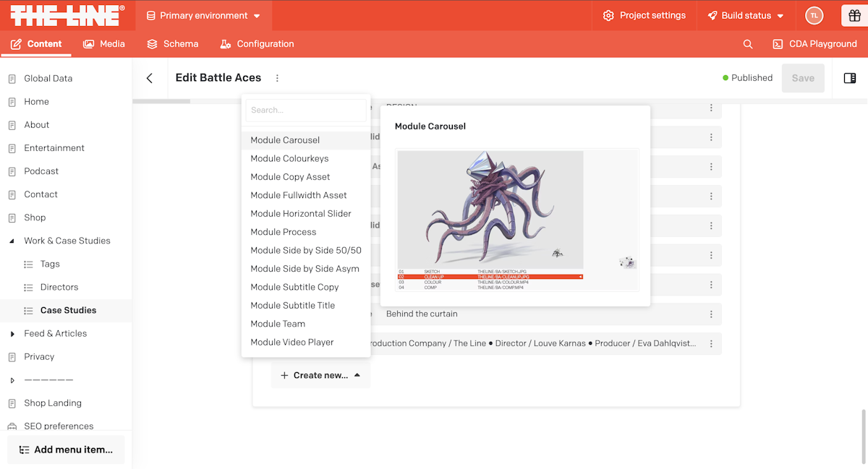This screenshot has width=868, height=469.
Task: Select Module Process
Action: coord(306,232)
